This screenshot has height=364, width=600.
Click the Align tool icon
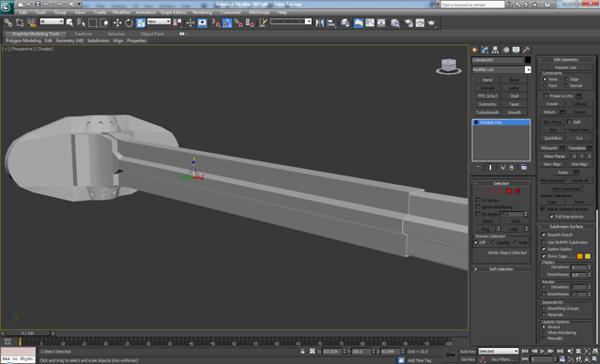click(331, 23)
